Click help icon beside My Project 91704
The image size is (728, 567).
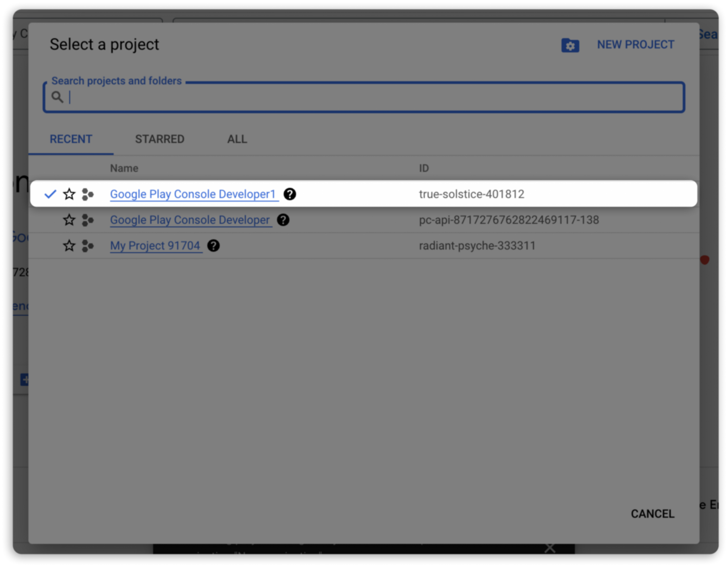pos(213,246)
